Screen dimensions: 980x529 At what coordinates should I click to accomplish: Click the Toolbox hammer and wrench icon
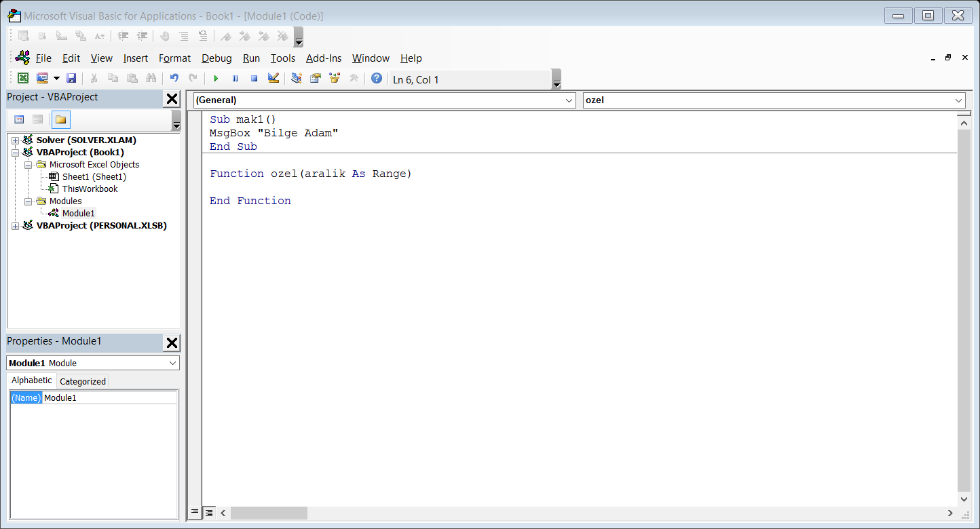pos(354,79)
